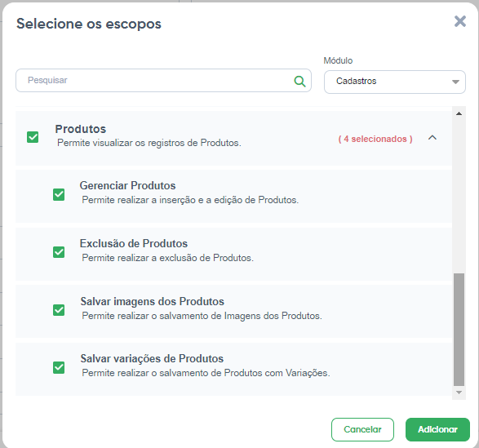Screen dimensions: 479x448
Task: Close the Selecione os escopos dialog
Action: pyautogui.click(x=460, y=21)
